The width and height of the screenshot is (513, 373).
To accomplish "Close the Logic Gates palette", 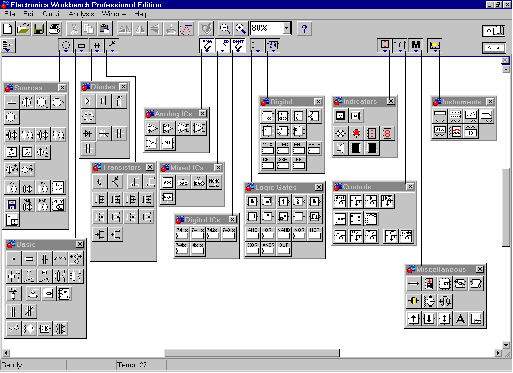I will [x=319, y=187].
